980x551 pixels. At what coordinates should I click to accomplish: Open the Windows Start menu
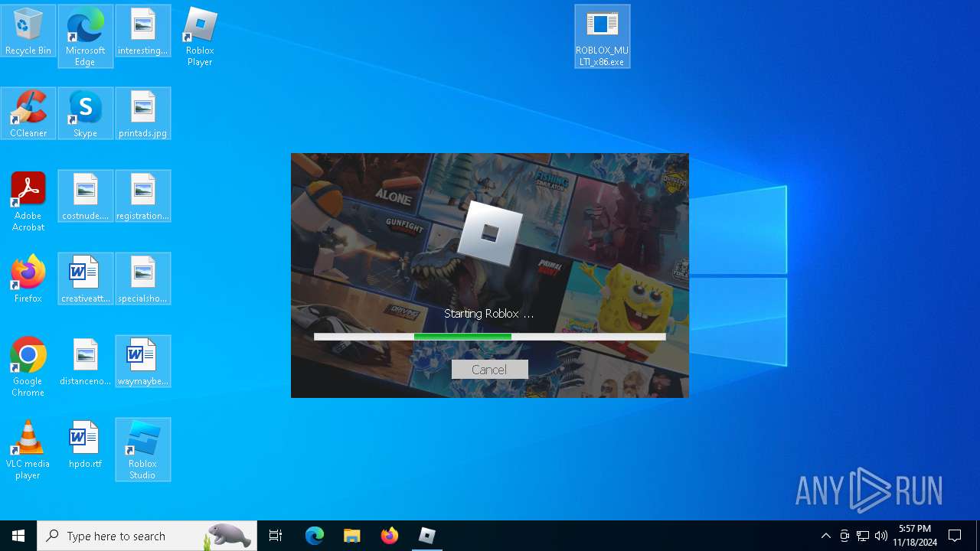click(18, 536)
